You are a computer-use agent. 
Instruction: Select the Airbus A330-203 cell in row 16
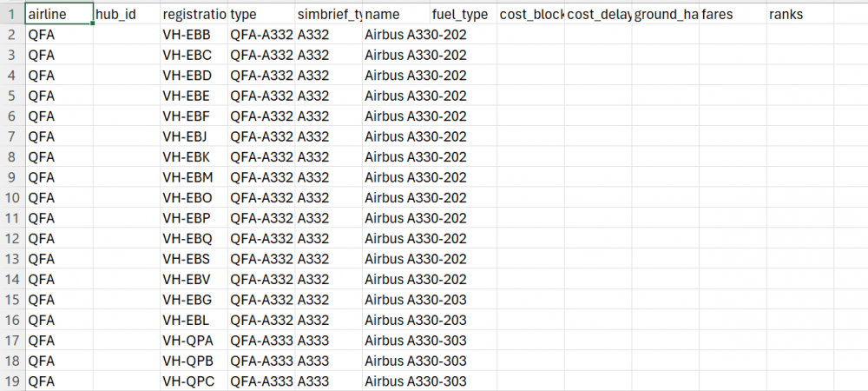click(x=416, y=320)
